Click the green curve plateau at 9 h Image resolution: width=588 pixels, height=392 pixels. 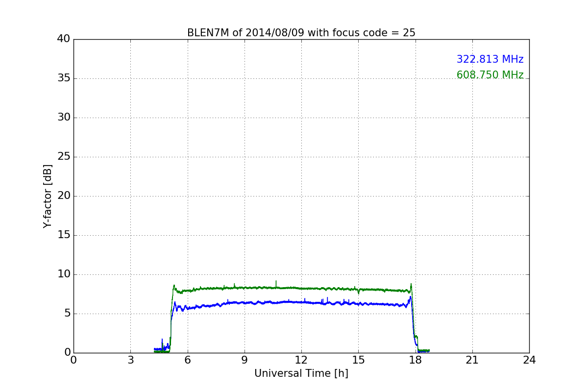pos(245,288)
